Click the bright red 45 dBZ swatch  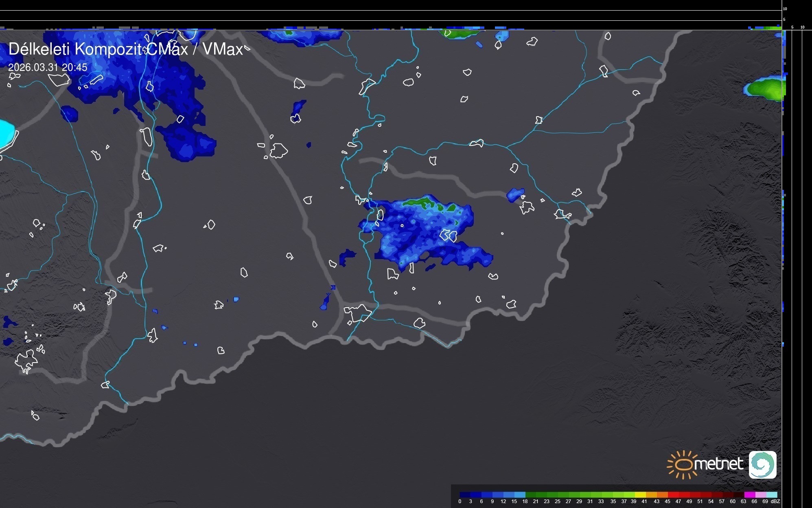(x=672, y=495)
